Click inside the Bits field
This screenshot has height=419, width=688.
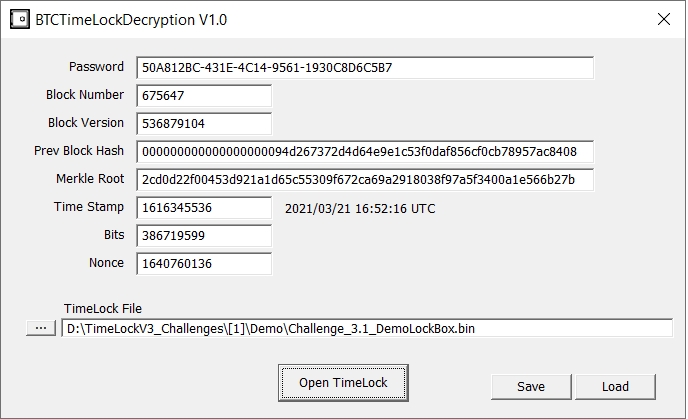click(x=204, y=236)
